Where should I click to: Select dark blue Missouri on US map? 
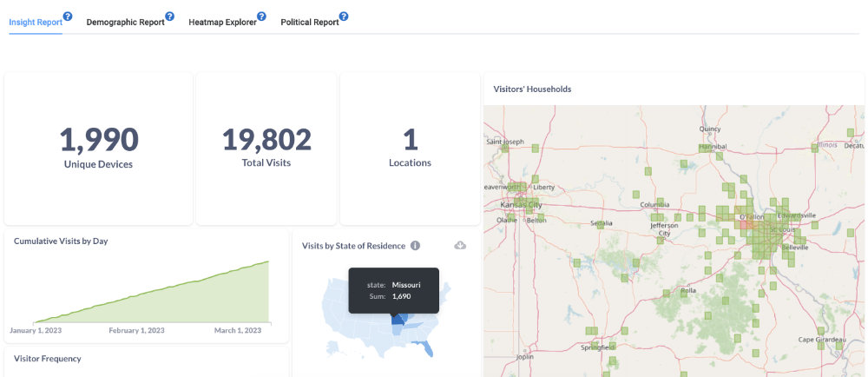click(x=398, y=319)
